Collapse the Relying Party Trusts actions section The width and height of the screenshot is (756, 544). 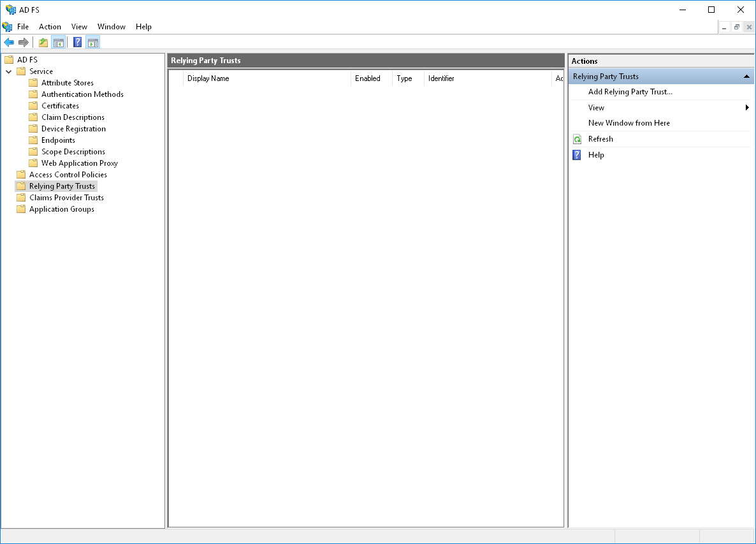[746, 77]
